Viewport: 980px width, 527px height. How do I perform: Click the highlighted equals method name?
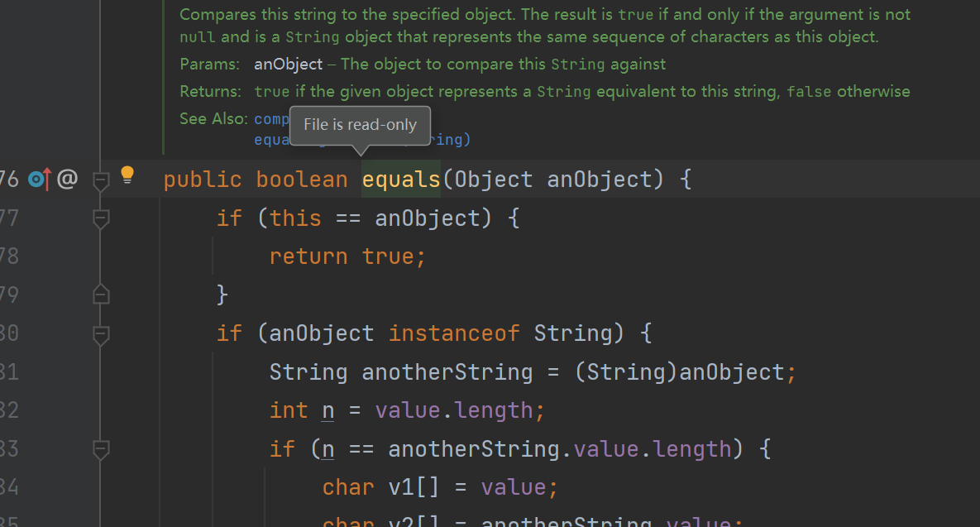coord(401,180)
